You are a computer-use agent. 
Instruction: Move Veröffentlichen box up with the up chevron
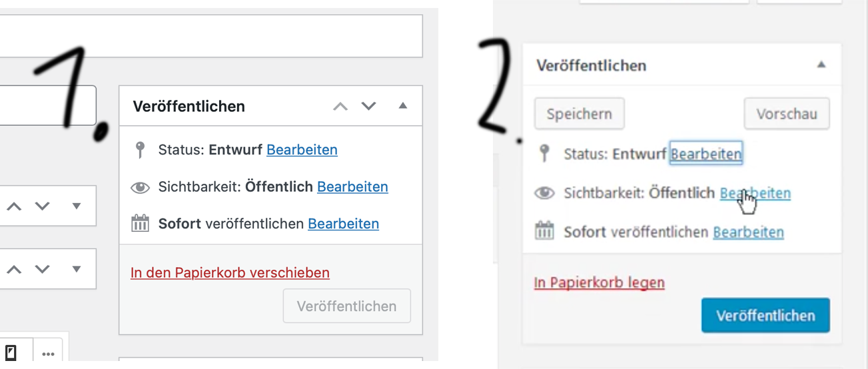point(340,107)
